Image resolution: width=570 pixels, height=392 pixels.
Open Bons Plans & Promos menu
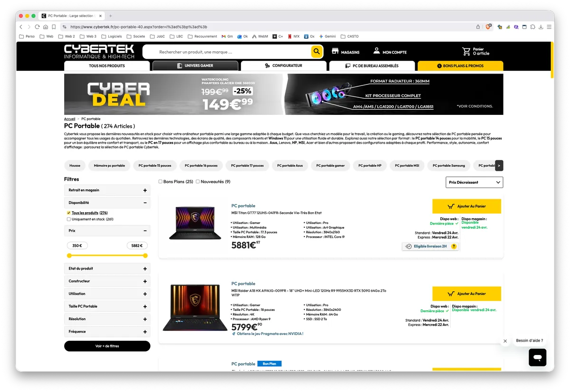coord(460,66)
